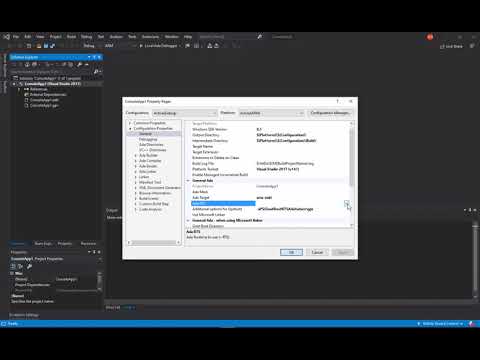Click the Categorized icon in Properties panel
This screenshot has height=360, width=480.
[x=13, y=266]
